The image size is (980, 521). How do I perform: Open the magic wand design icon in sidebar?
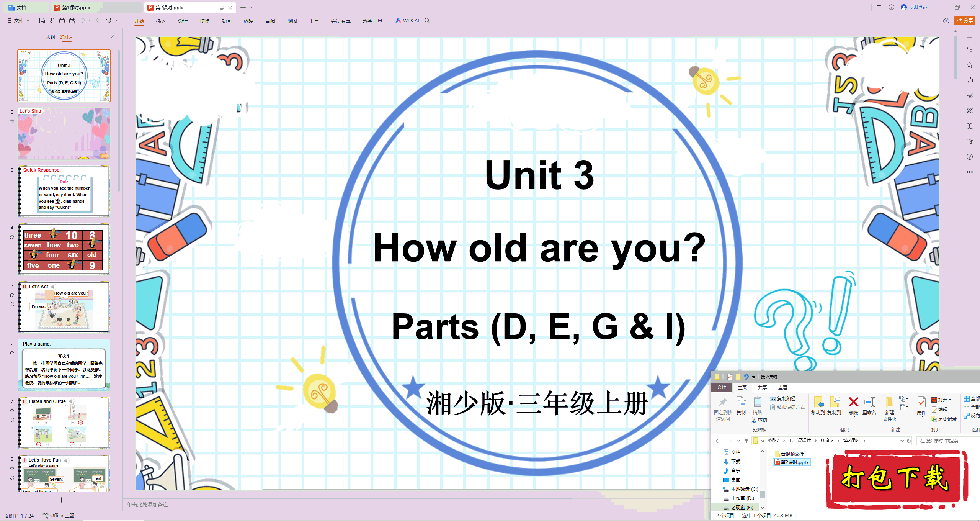[x=969, y=111]
